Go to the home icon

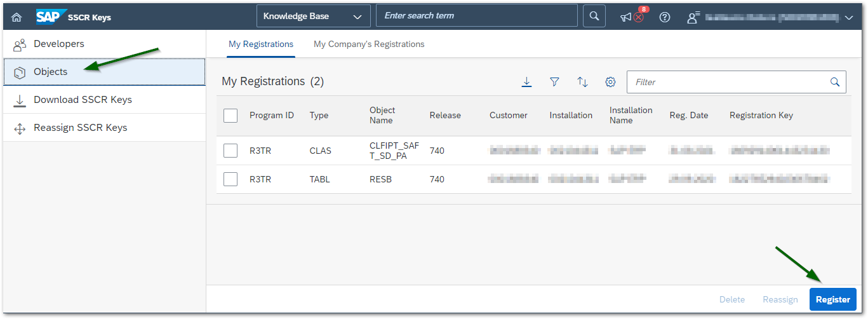click(17, 17)
